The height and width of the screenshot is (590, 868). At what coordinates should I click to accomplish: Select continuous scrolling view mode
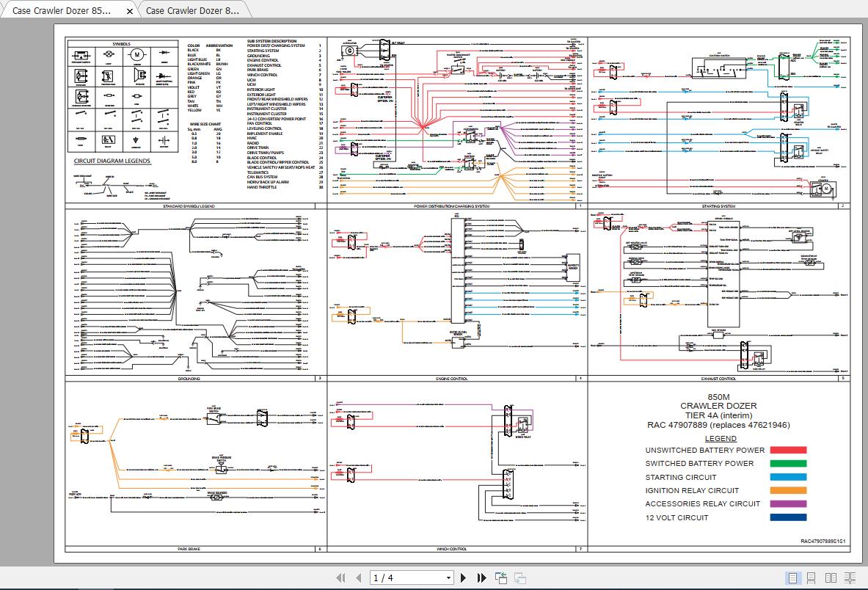811,578
